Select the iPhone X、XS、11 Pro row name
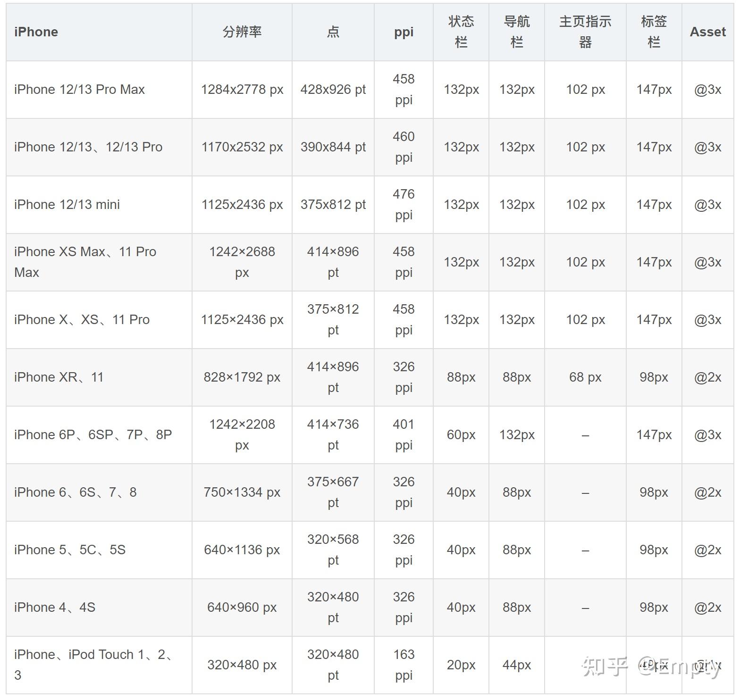 point(82,320)
